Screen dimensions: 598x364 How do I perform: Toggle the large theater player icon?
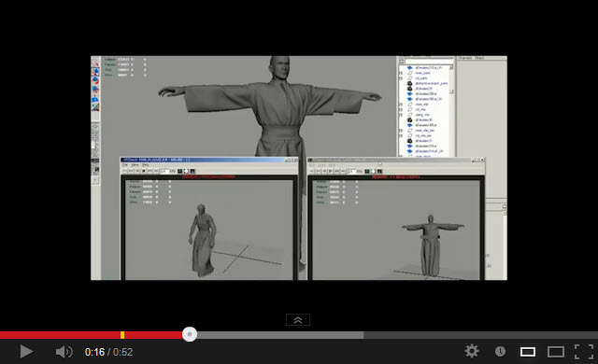pos(556,352)
